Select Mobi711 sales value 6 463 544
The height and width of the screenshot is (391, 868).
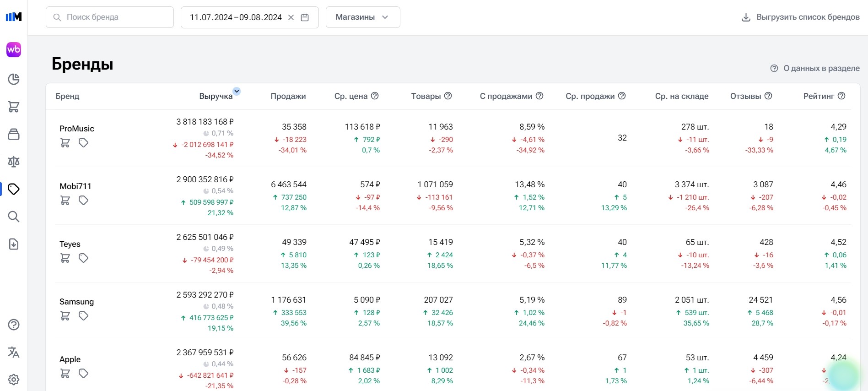tap(289, 185)
